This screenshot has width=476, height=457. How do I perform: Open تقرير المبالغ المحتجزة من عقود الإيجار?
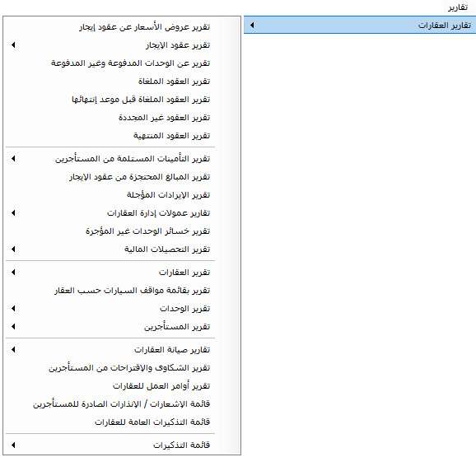point(140,176)
